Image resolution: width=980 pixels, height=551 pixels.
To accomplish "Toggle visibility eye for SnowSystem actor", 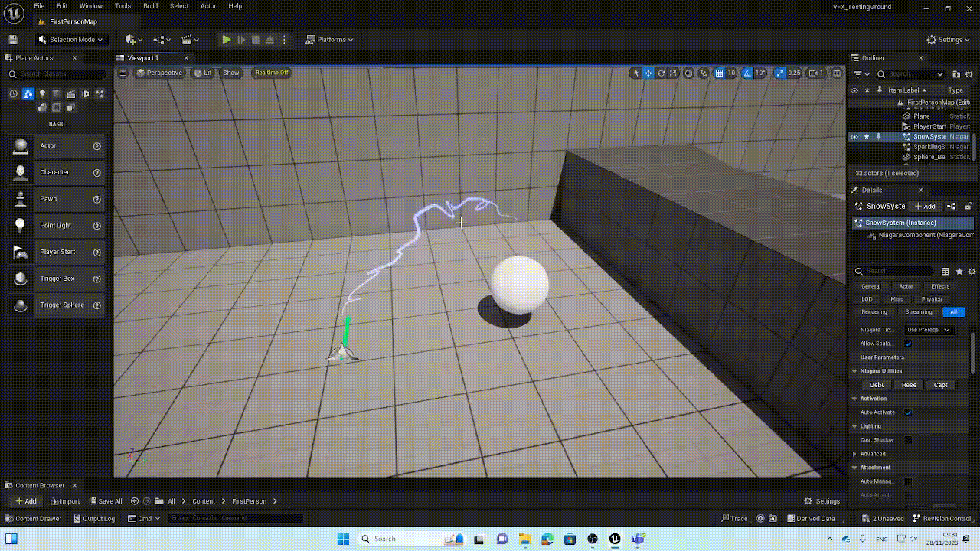I will point(854,137).
